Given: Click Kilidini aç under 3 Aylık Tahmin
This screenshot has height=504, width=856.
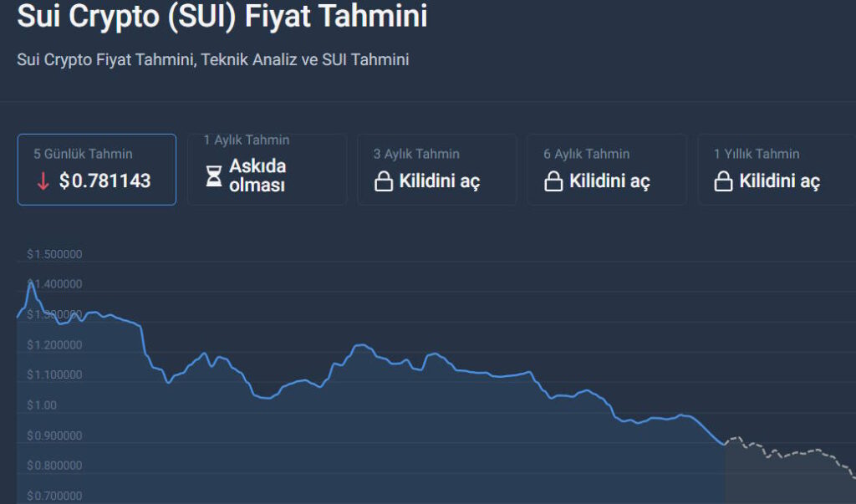Looking at the screenshot, I should pyautogui.click(x=440, y=181).
